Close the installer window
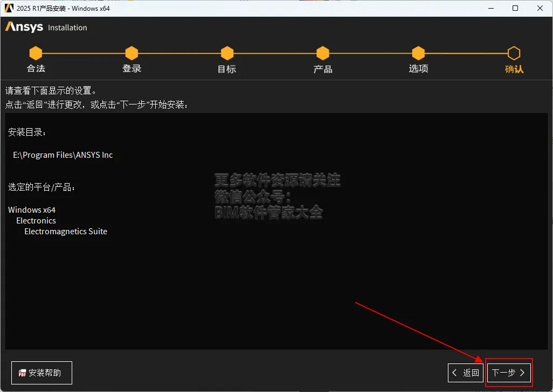Image resolution: width=553 pixels, height=392 pixels. (x=540, y=8)
